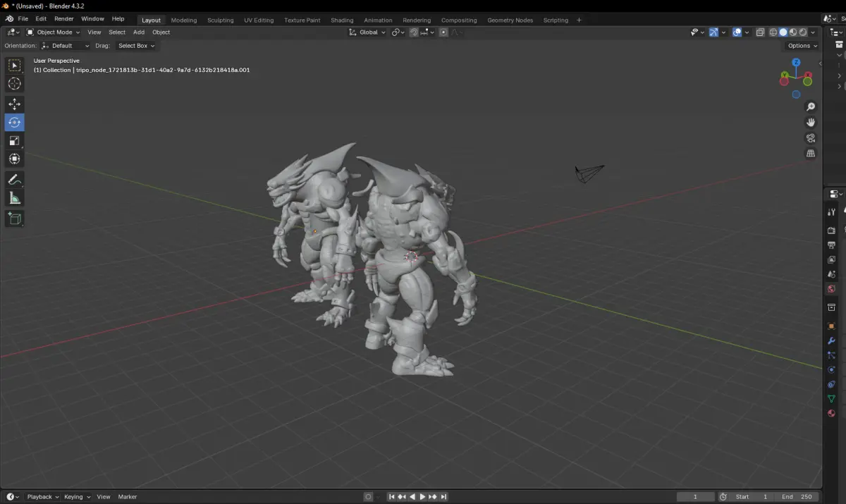Open the Render menu
The height and width of the screenshot is (504, 846).
click(x=63, y=19)
